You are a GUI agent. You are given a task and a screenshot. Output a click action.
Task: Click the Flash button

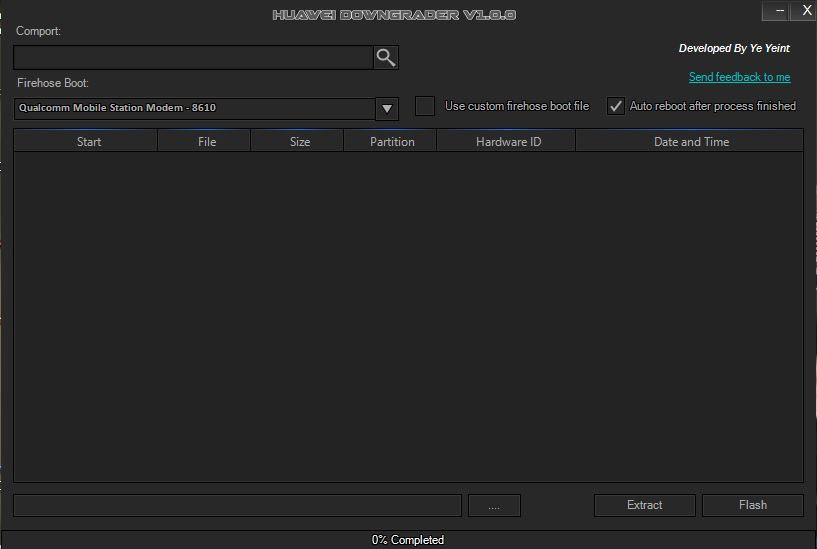pyautogui.click(x=752, y=505)
